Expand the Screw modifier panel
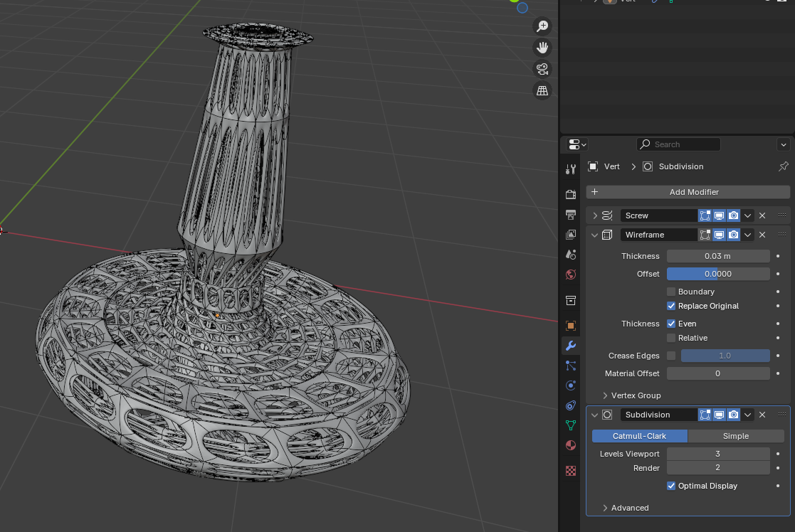 595,216
